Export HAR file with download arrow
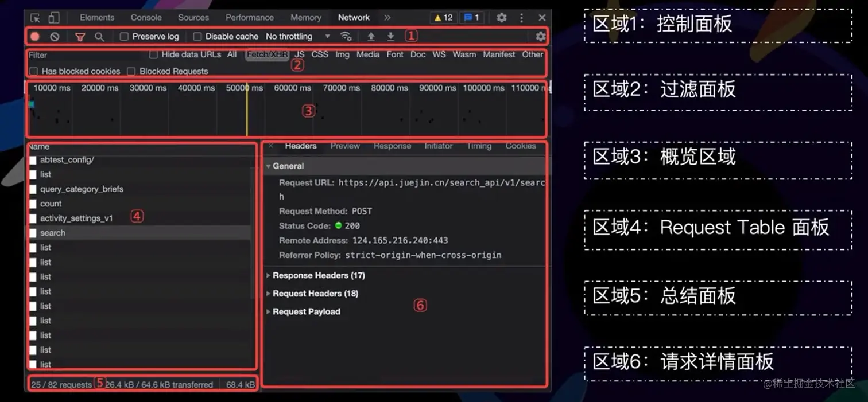868x402 pixels. coord(390,36)
